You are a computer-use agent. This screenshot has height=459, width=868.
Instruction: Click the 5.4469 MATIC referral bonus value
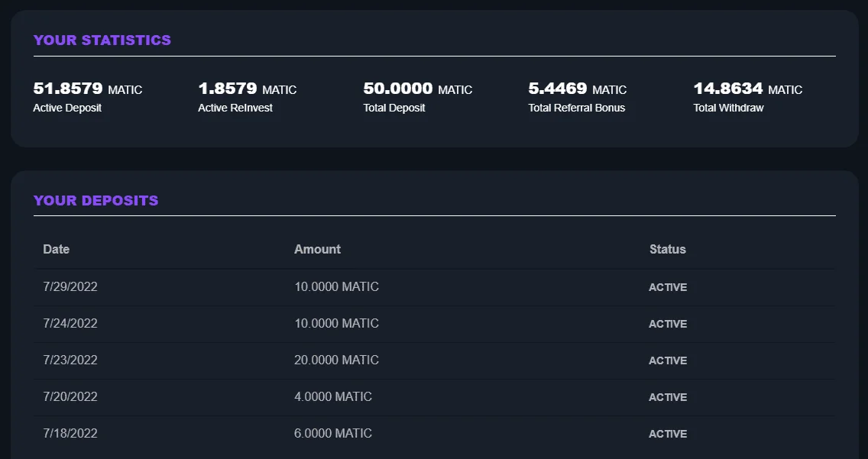pos(578,89)
